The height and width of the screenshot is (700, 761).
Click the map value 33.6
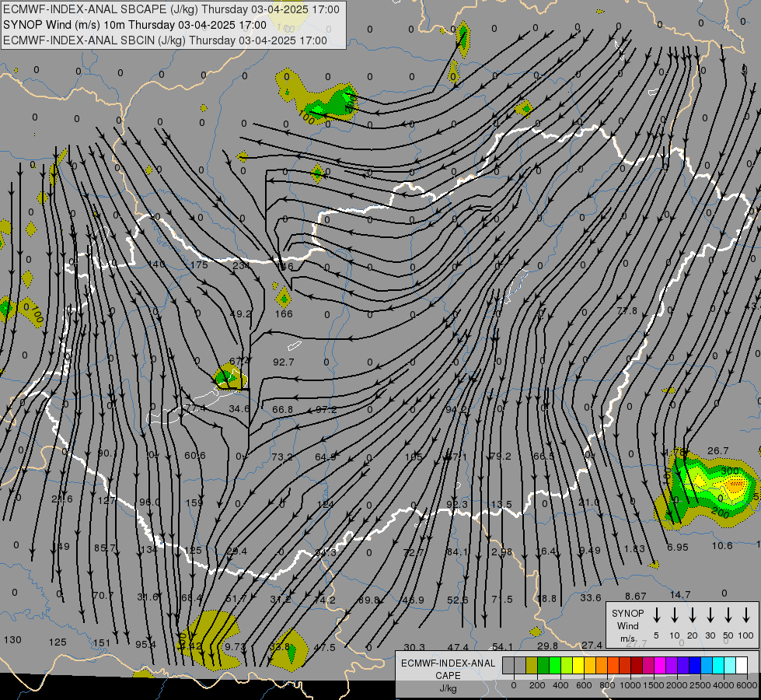click(x=591, y=598)
